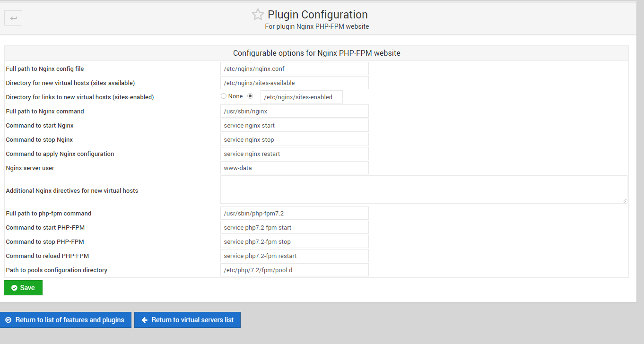Click the back arrow button
Screen dimensions: 644x344
point(13,18)
